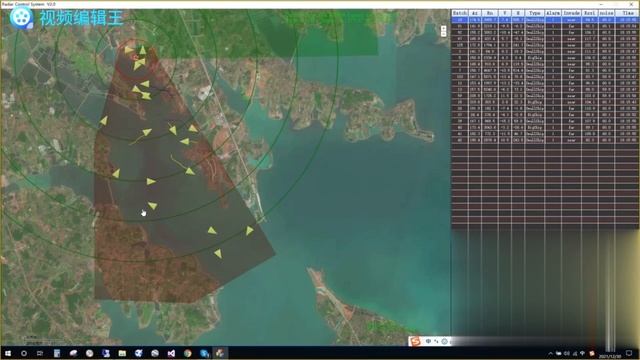
Task: Open Task View from taskbar
Action: (40, 353)
